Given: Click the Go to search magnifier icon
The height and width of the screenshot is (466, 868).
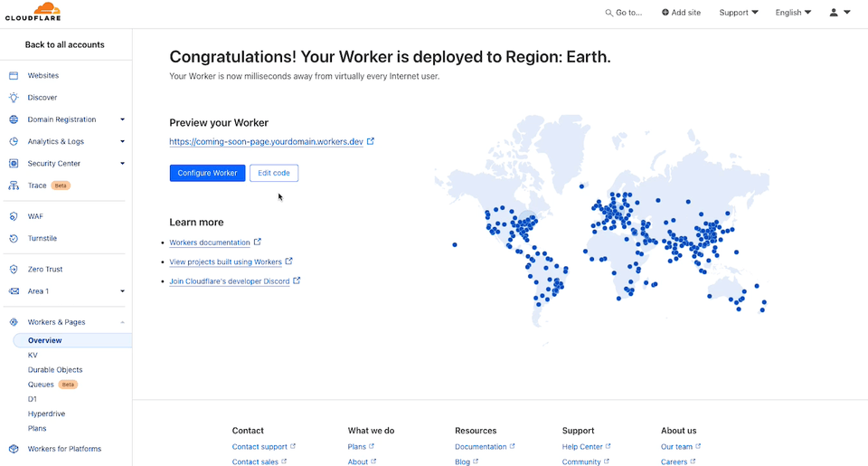Looking at the screenshot, I should [609, 13].
